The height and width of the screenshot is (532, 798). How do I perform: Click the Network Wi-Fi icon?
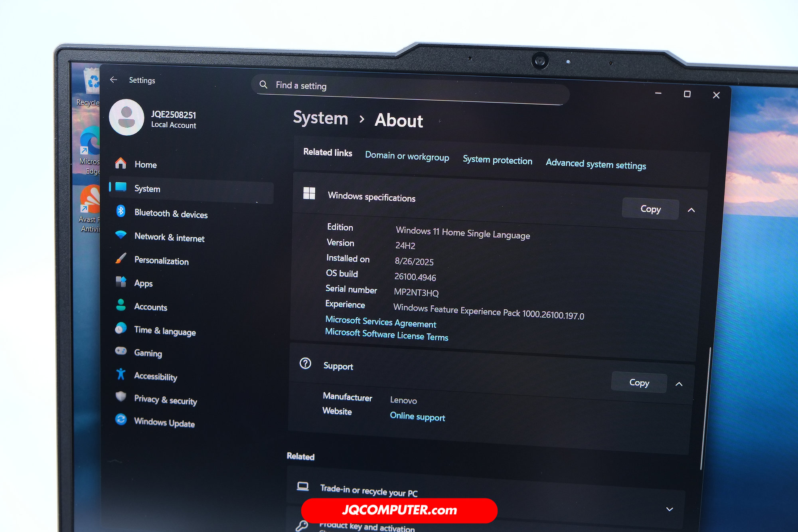[120, 234]
